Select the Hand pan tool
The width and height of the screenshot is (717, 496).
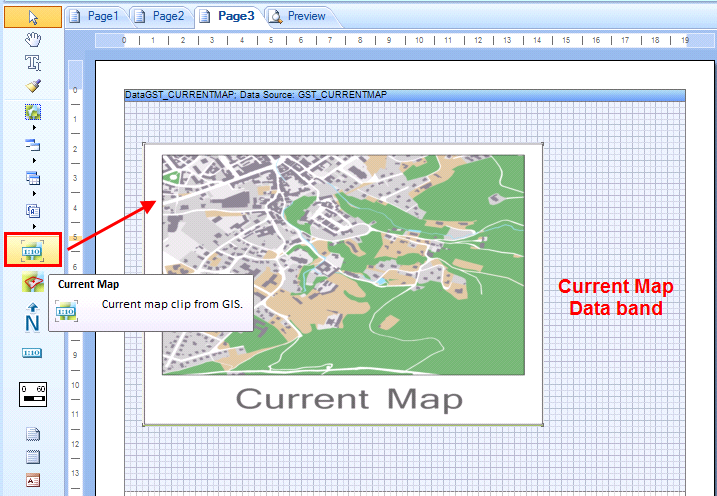click(x=32, y=40)
